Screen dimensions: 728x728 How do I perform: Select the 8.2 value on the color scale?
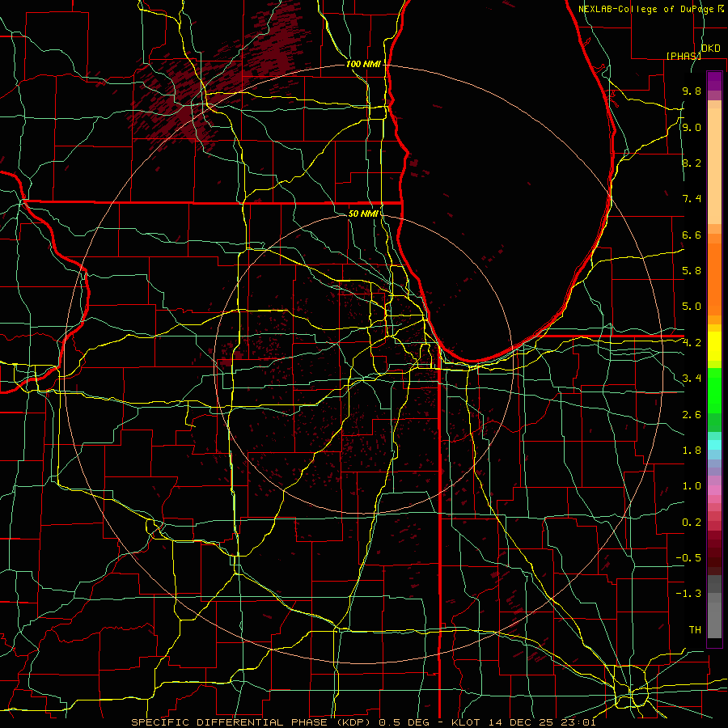[x=692, y=163]
